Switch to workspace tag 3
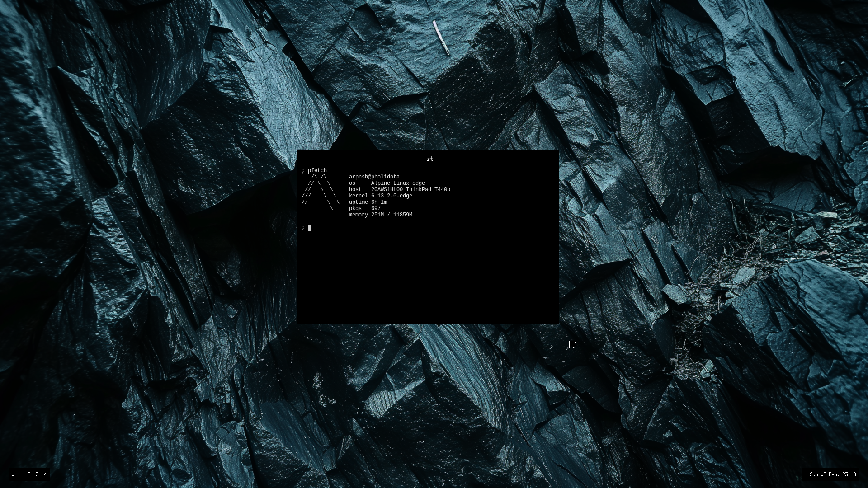 click(37, 474)
